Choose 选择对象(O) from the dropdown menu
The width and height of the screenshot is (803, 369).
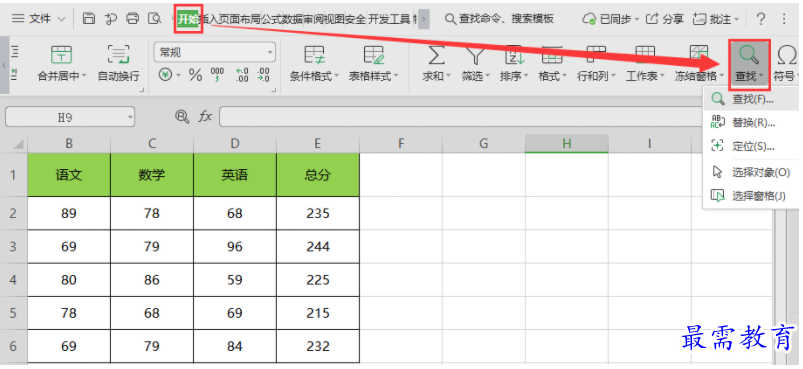751,172
